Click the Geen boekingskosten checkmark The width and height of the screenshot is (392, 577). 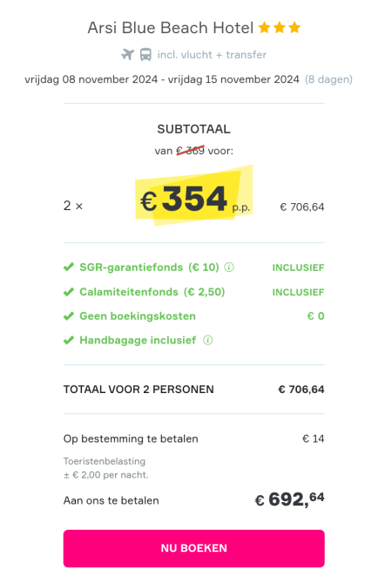point(69,316)
